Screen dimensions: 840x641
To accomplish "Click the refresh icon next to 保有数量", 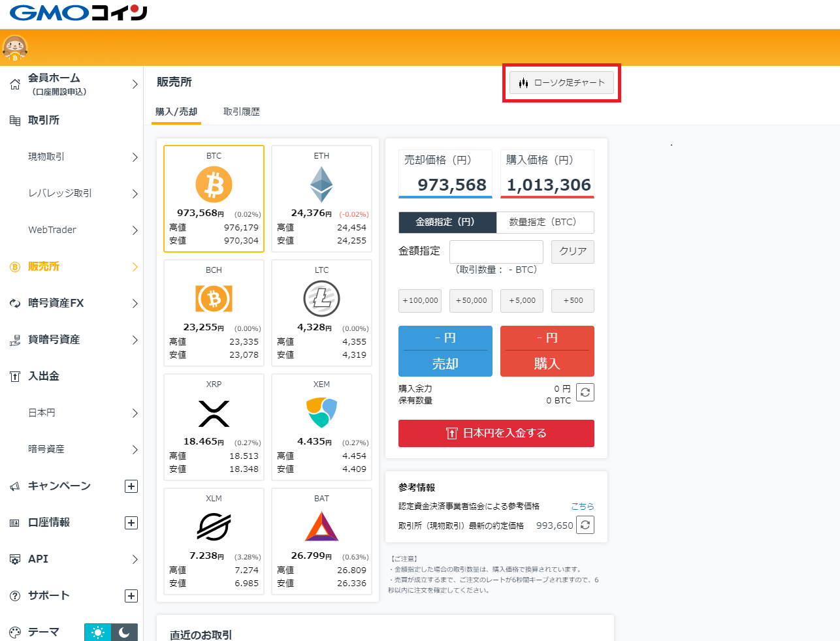I will [x=585, y=392].
